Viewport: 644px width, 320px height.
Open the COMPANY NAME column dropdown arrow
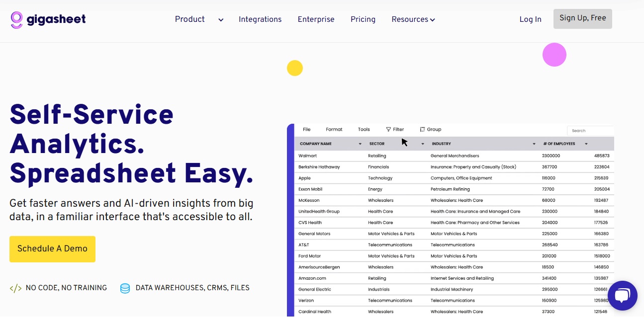360,144
